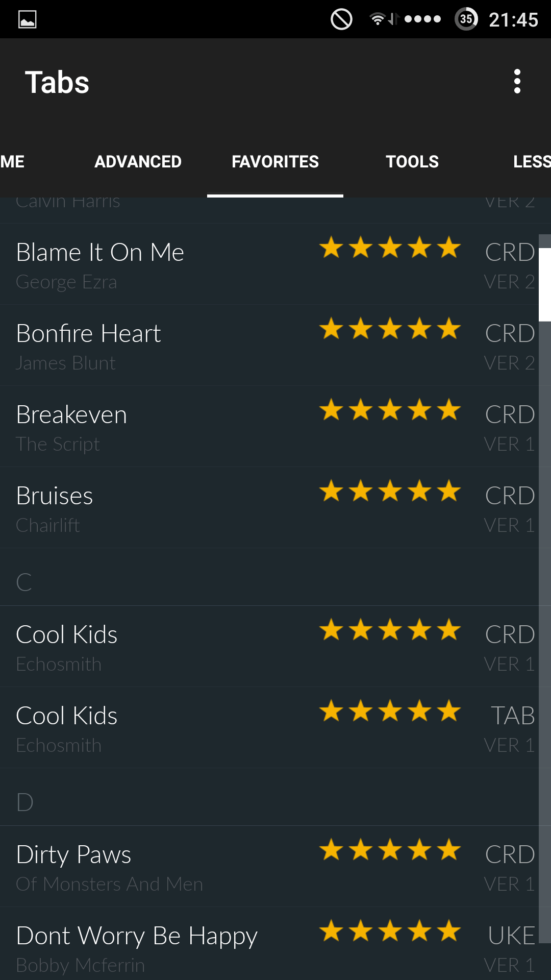Image resolution: width=551 pixels, height=980 pixels.
Task: Click the fast scrollbar thumb
Action: [x=545, y=284]
